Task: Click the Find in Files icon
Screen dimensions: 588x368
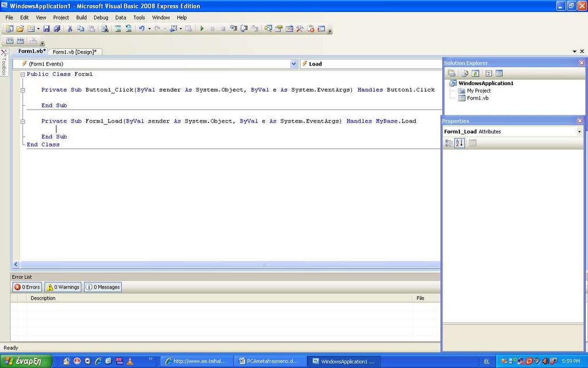Action: [x=105, y=29]
